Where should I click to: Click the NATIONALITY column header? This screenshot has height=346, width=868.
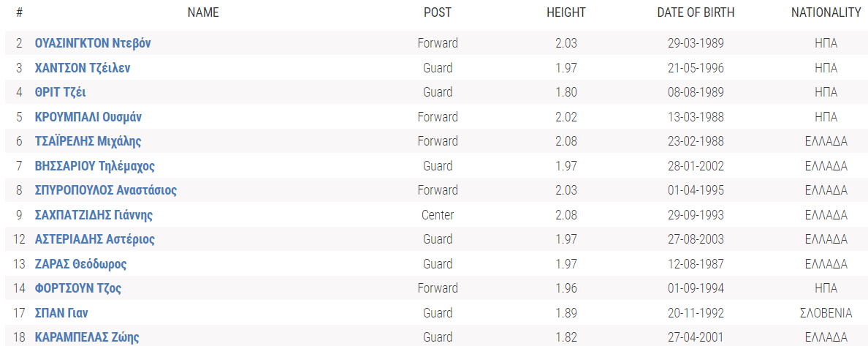(x=826, y=12)
